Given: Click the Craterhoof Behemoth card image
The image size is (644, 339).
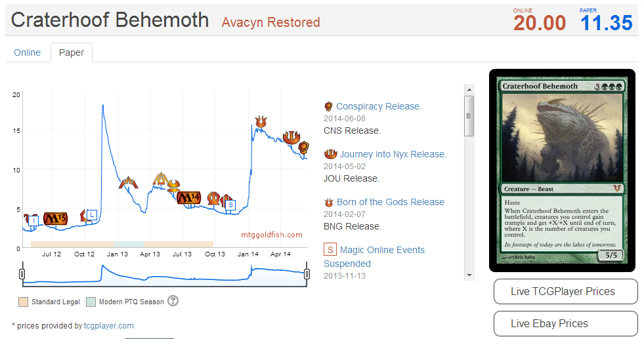Looking at the screenshot, I should coord(562,170).
